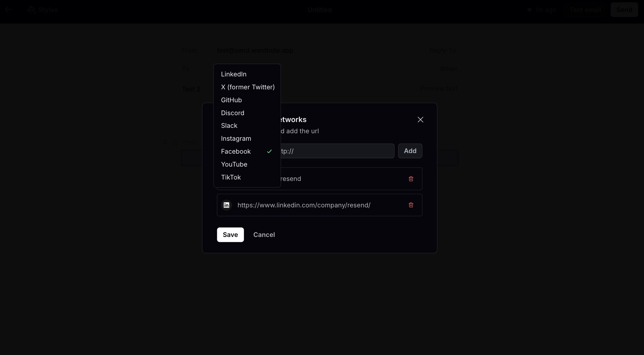This screenshot has height=355, width=644.
Task: Choose X (former Twitter) option
Action: click(248, 87)
